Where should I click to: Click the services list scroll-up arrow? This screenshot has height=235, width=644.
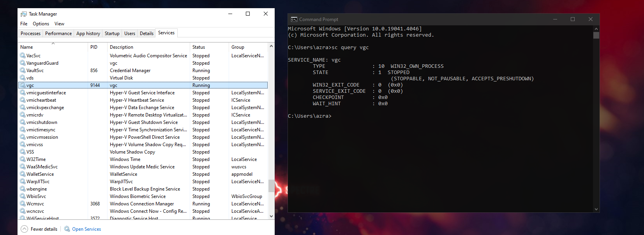click(x=271, y=46)
